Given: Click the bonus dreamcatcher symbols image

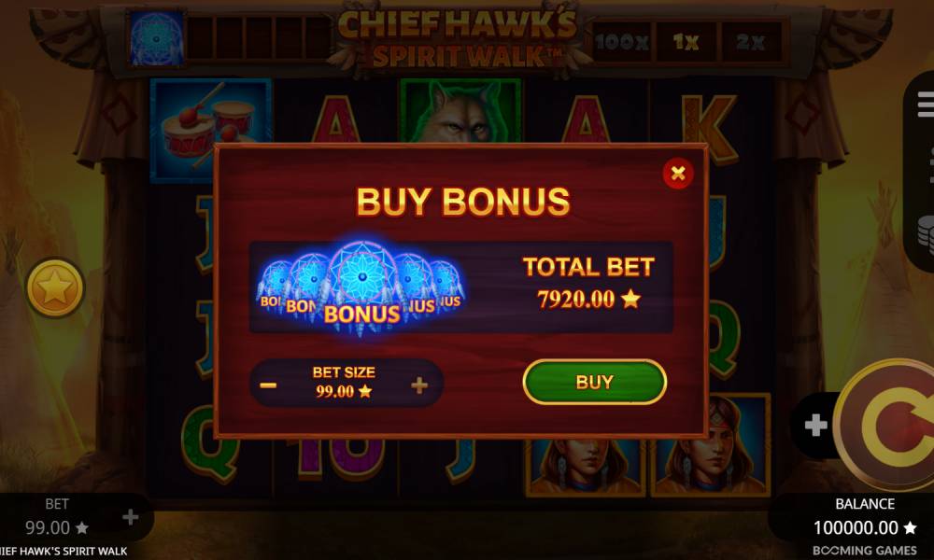Looking at the screenshot, I should pyautogui.click(x=361, y=287).
